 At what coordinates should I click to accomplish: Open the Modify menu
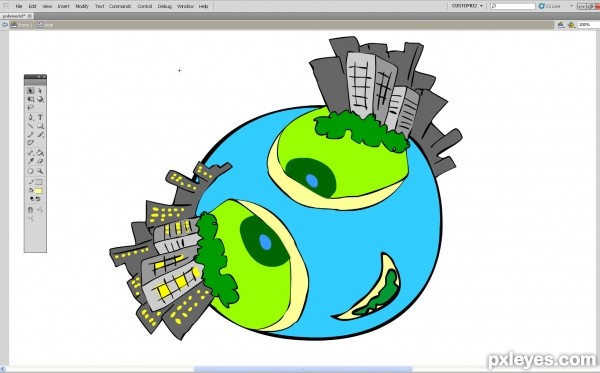click(x=82, y=7)
